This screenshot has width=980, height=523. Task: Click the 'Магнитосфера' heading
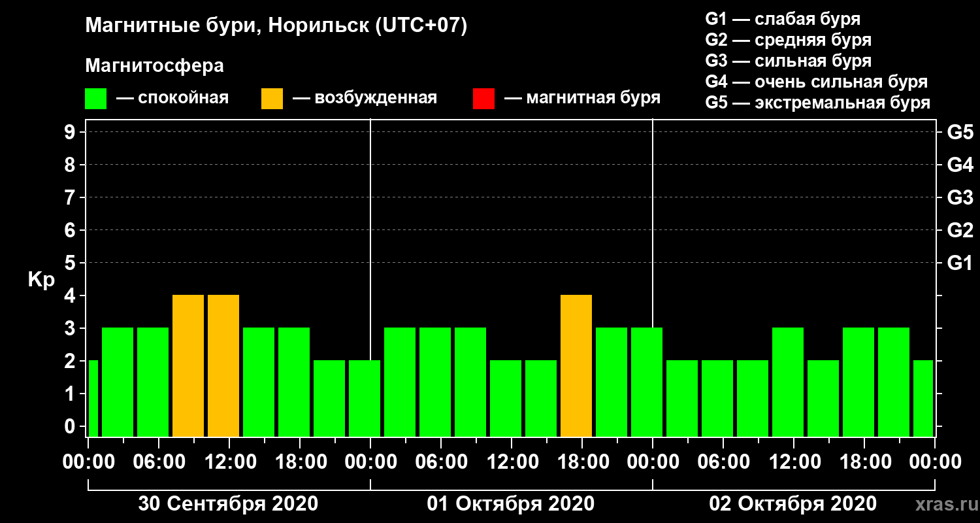(154, 66)
